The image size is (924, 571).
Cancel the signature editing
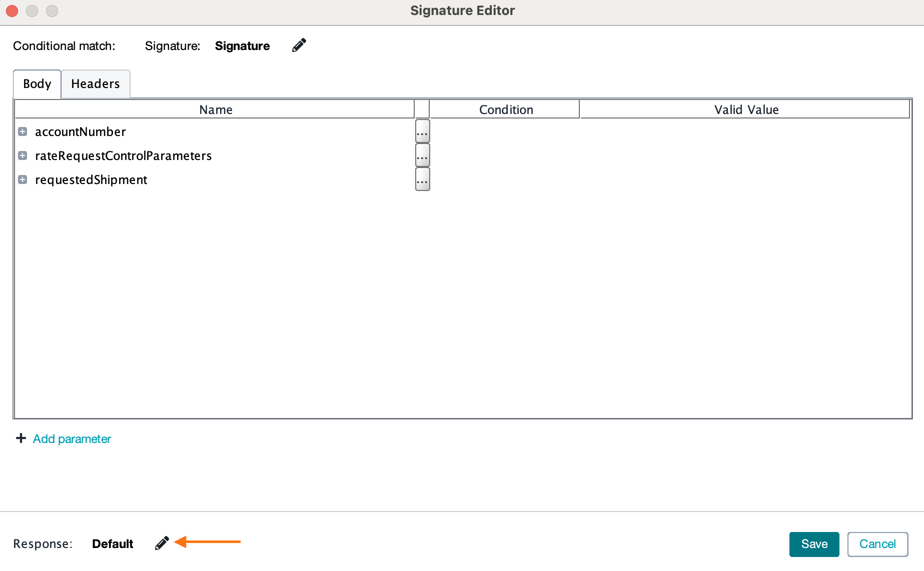[x=877, y=544]
